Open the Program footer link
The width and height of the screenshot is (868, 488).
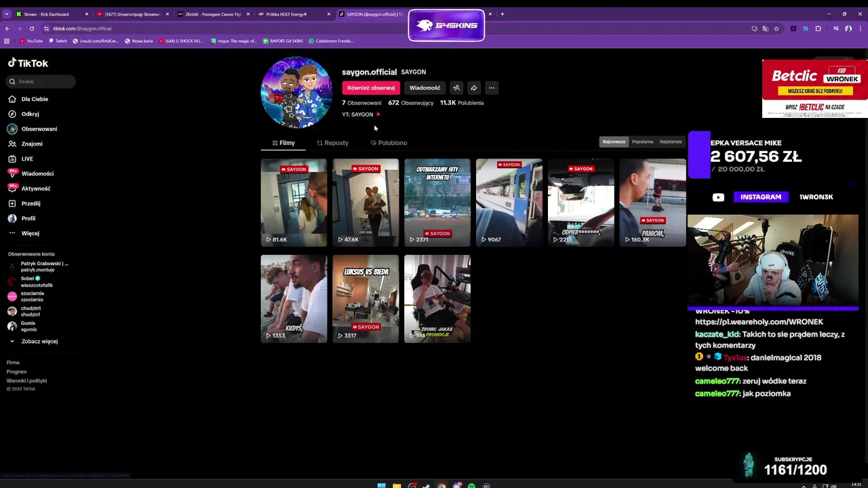[16, 371]
